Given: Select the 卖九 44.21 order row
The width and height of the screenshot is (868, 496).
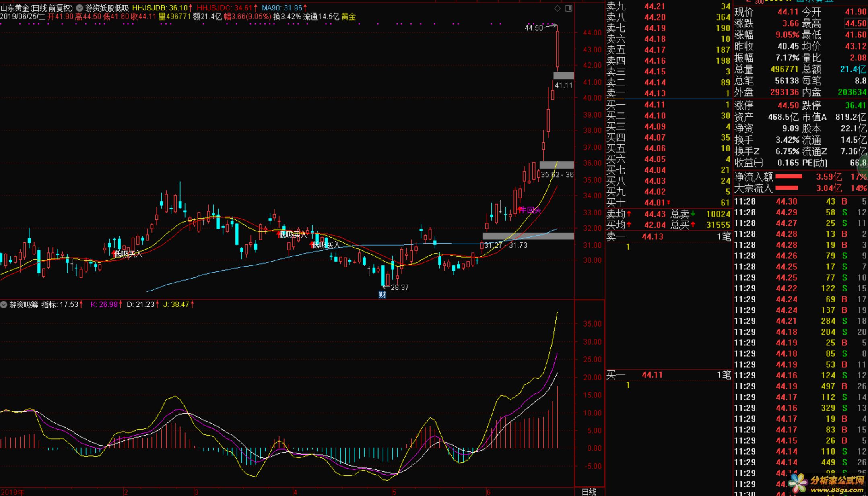Looking at the screenshot, I should point(668,6).
